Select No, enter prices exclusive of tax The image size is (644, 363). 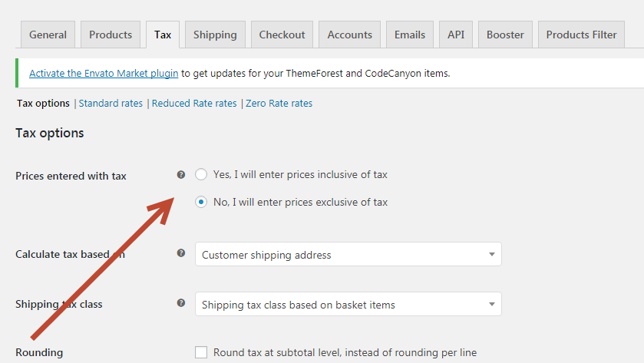[x=201, y=202]
